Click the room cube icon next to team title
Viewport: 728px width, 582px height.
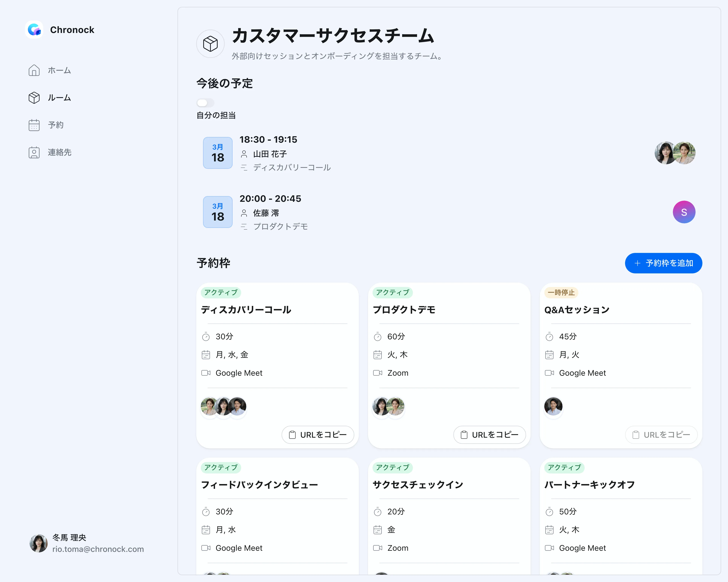click(x=210, y=44)
